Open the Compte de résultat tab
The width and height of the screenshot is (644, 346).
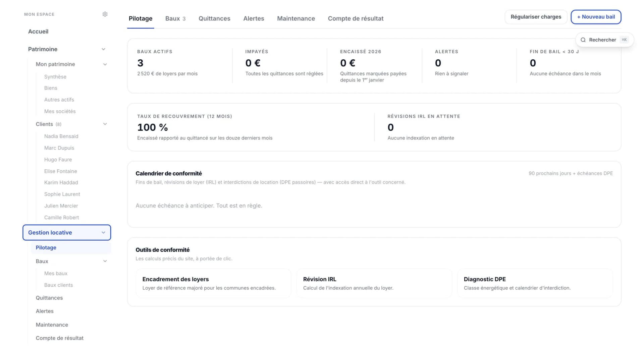356,18
